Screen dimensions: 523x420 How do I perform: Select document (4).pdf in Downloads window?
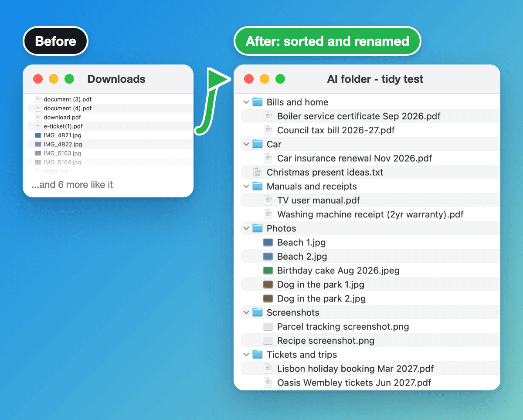68,108
